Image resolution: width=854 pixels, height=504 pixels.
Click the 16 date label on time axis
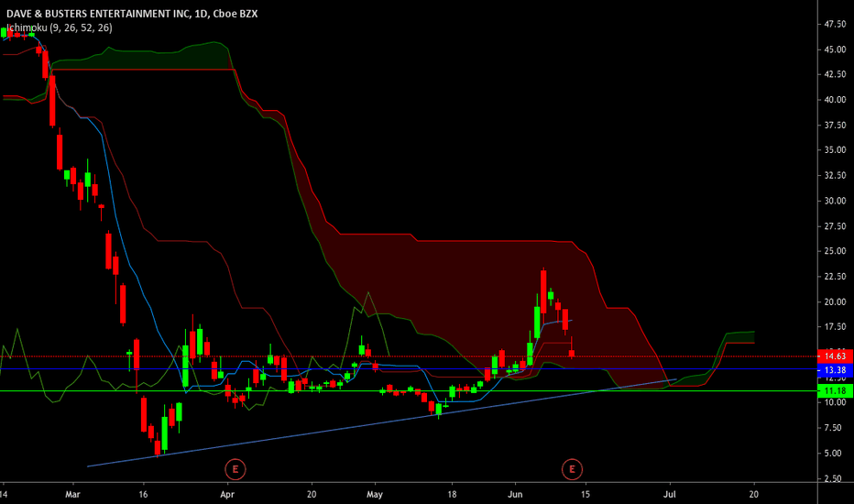[143, 495]
